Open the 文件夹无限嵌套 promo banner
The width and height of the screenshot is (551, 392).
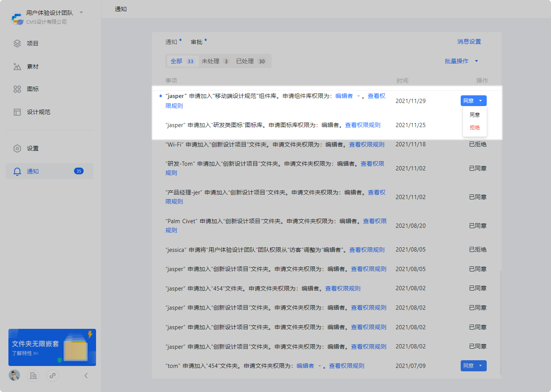point(52,347)
